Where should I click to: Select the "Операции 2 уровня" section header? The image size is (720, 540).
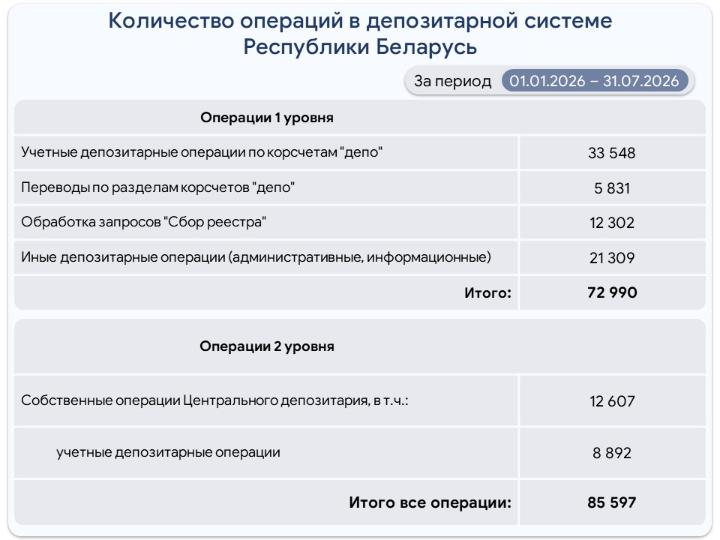(267, 346)
